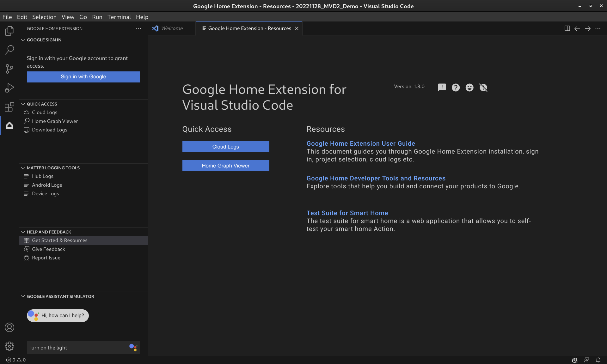Click the Cloud Logs quick access button
Screen dimensions: 607x364
[225, 147]
